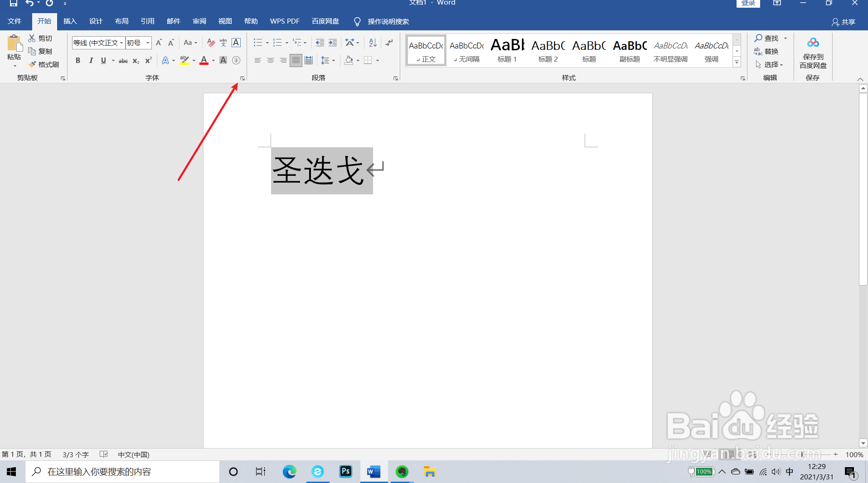This screenshot has height=483, width=868.
Task: Switch to the WPS PDF tab
Action: [x=285, y=21]
